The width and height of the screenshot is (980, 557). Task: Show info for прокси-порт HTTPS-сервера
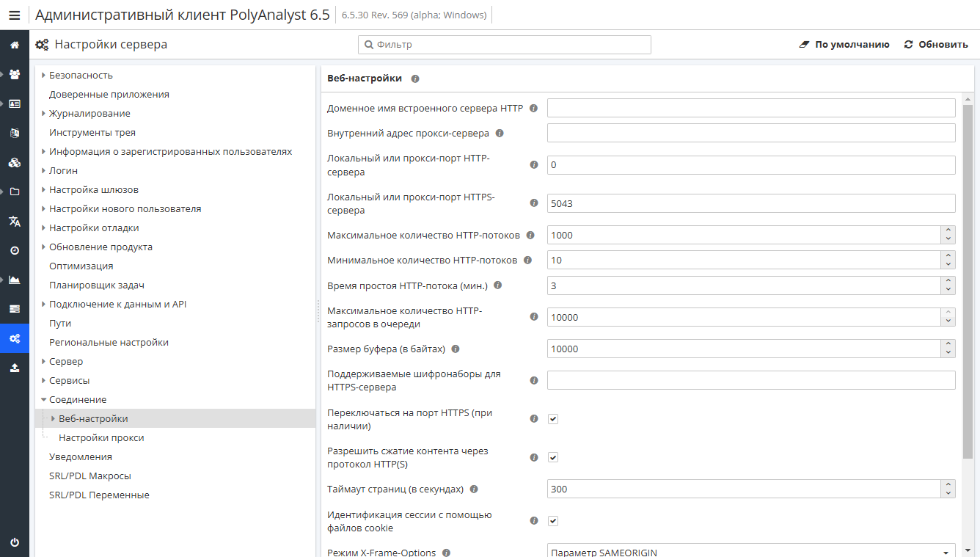[534, 203]
